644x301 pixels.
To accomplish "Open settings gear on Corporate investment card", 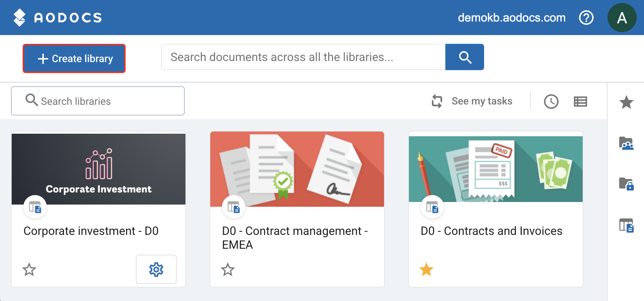I will pyautogui.click(x=156, y=270).
